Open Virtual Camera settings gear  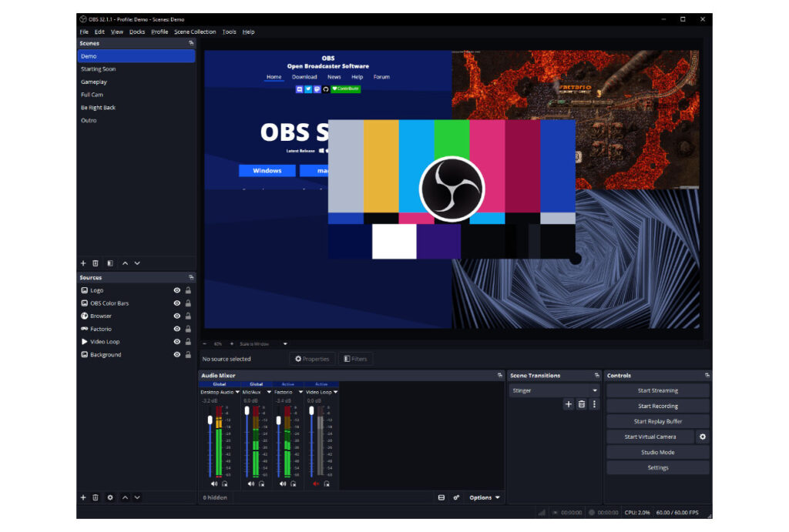703,437
